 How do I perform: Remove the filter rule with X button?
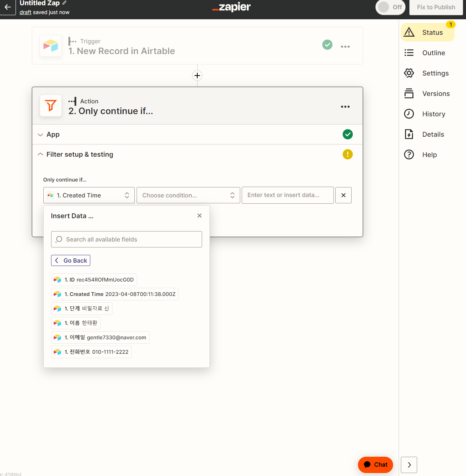[343, 195]
